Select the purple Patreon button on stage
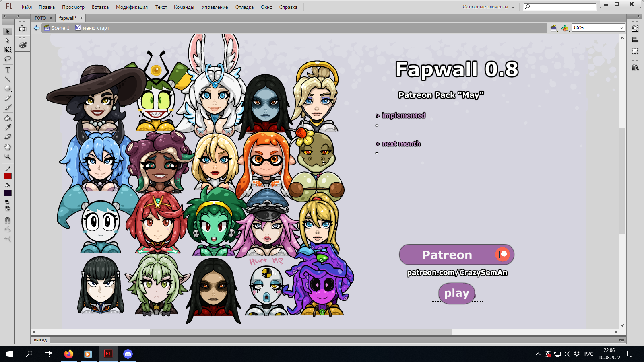The width and height of the screenshot is (644, 362). click(456, 255)
